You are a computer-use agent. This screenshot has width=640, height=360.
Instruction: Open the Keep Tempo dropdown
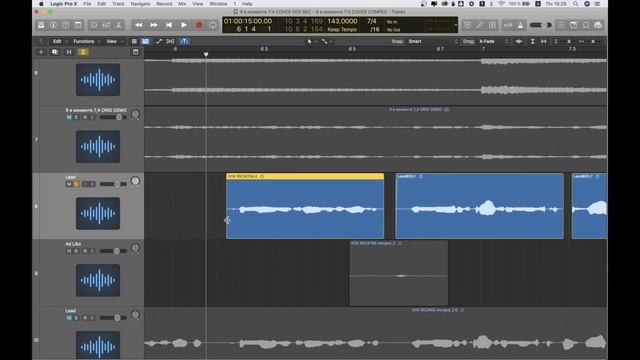pos(342,29)
